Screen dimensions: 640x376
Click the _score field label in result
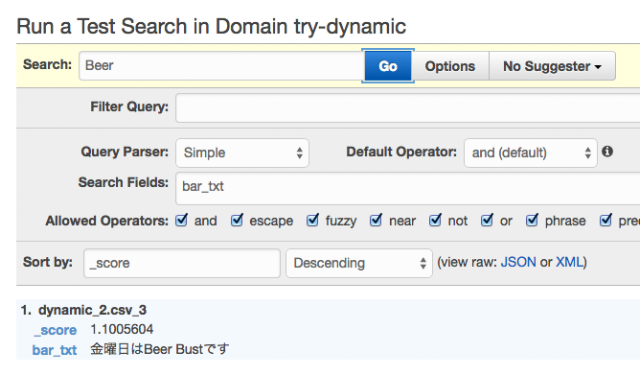click(x=56, y=330)
